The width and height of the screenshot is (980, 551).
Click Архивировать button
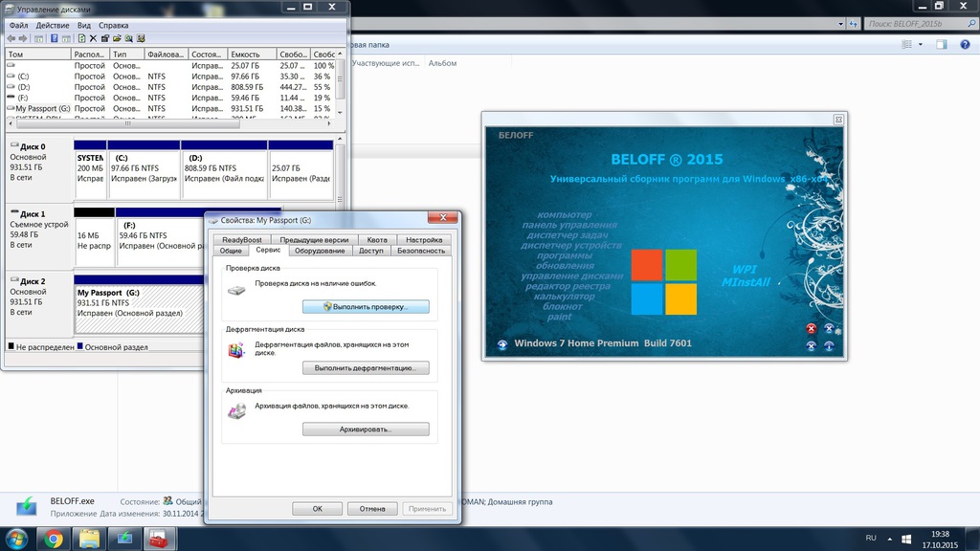pos(366,430)
